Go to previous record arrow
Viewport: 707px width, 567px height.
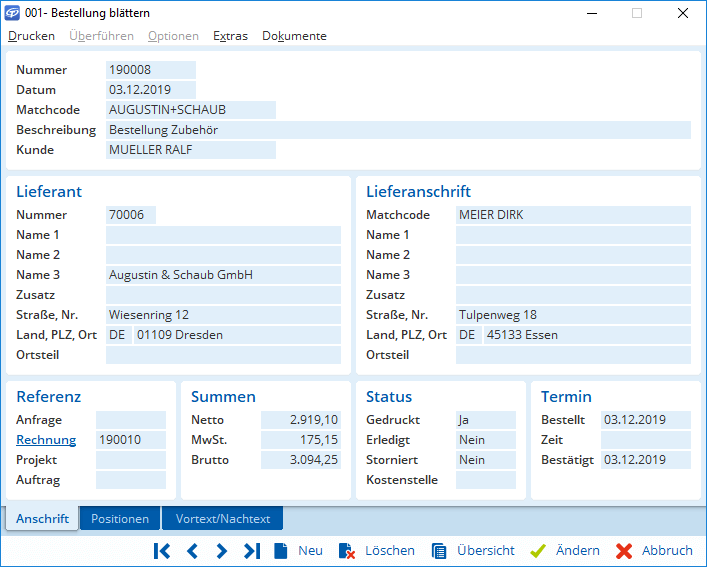coord(193,551)
